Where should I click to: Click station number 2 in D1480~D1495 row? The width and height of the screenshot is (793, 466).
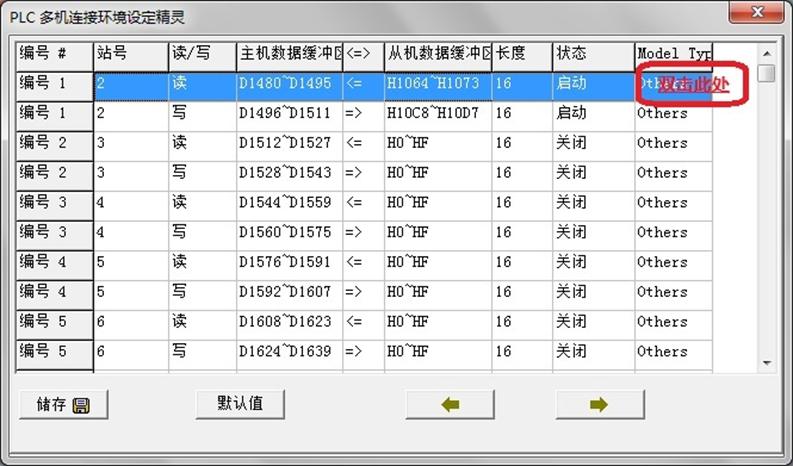click(x=131, y=87)
